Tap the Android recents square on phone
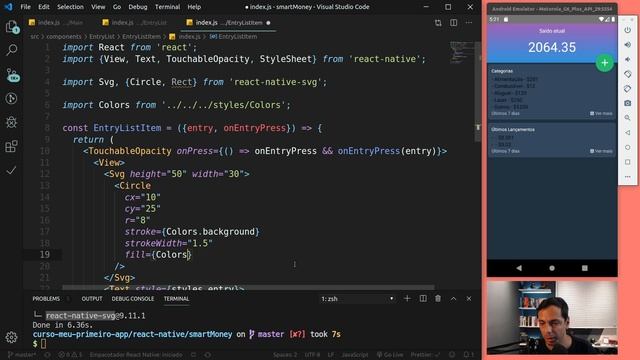This screenshot has height=360, width=640. tap(584, 268)
